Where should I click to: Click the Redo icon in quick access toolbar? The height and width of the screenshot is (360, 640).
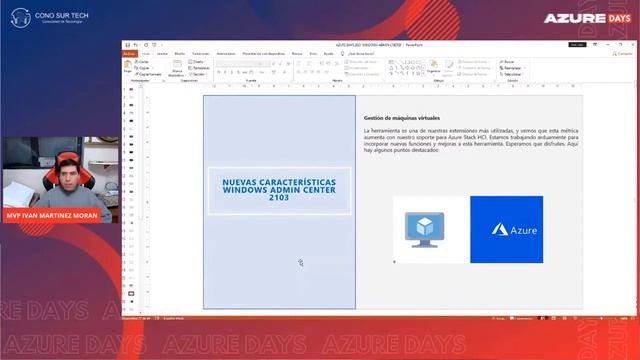[x=146, y=45]
